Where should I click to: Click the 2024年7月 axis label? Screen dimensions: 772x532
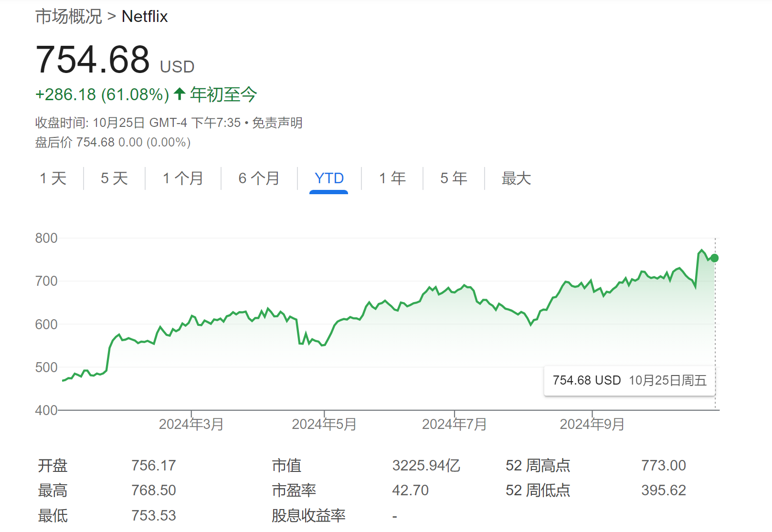click(455, 423)
